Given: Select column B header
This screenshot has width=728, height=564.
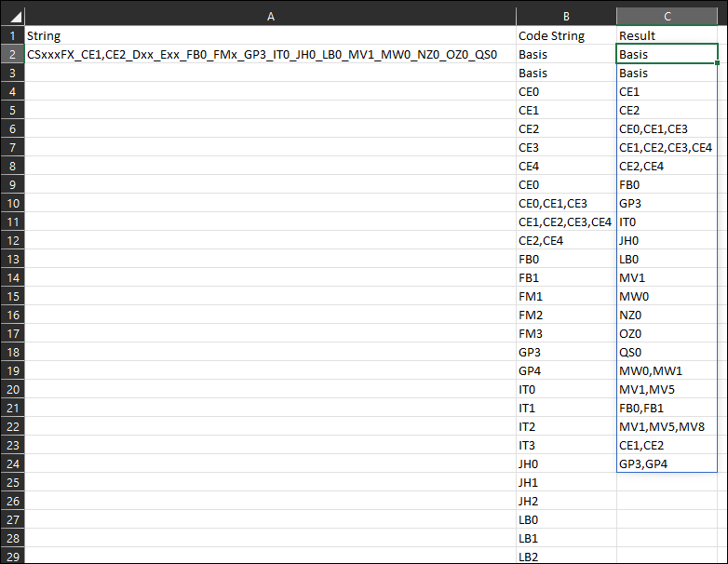Looking at the screenshot, I should pyautogui.click(x=566, y=17).
